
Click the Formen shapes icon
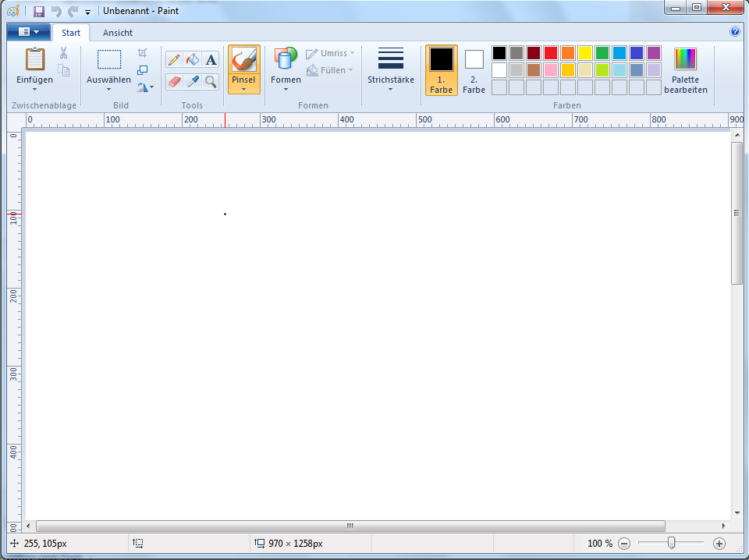click(286, 60)
